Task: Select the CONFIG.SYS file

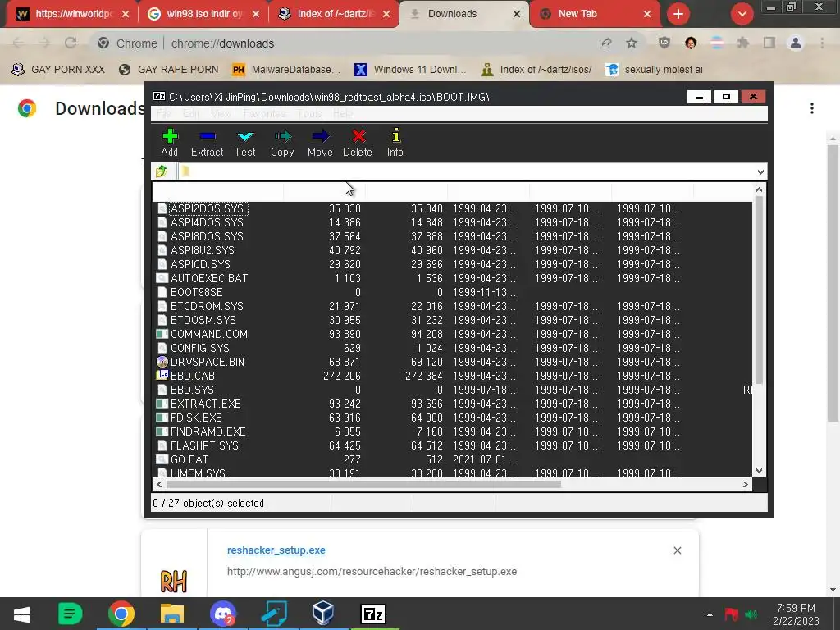Action: 199,348
